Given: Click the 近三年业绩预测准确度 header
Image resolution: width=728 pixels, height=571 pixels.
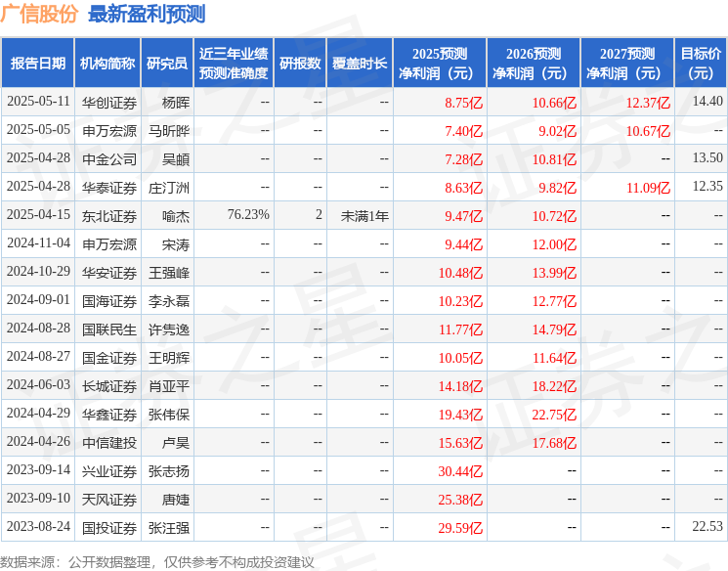Looking at the screenshot, I should coord(234,64).
